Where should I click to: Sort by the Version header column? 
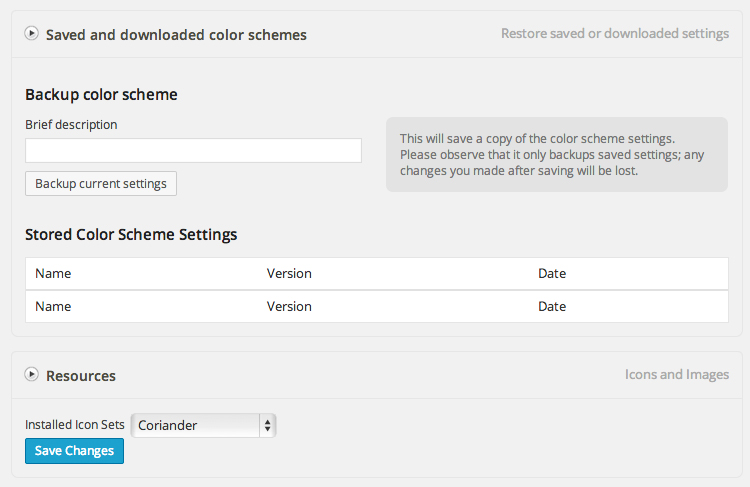click(x=289, y=274)
